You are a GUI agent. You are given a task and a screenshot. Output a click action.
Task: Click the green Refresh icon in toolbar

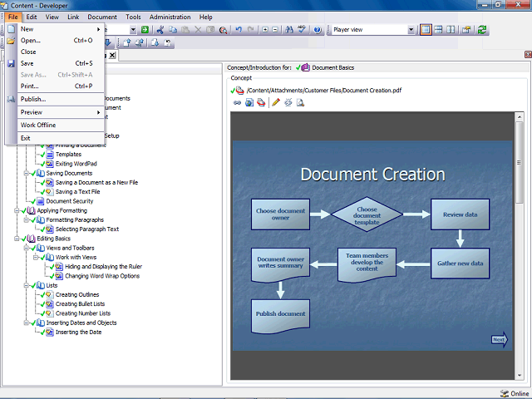pos(482,30)
